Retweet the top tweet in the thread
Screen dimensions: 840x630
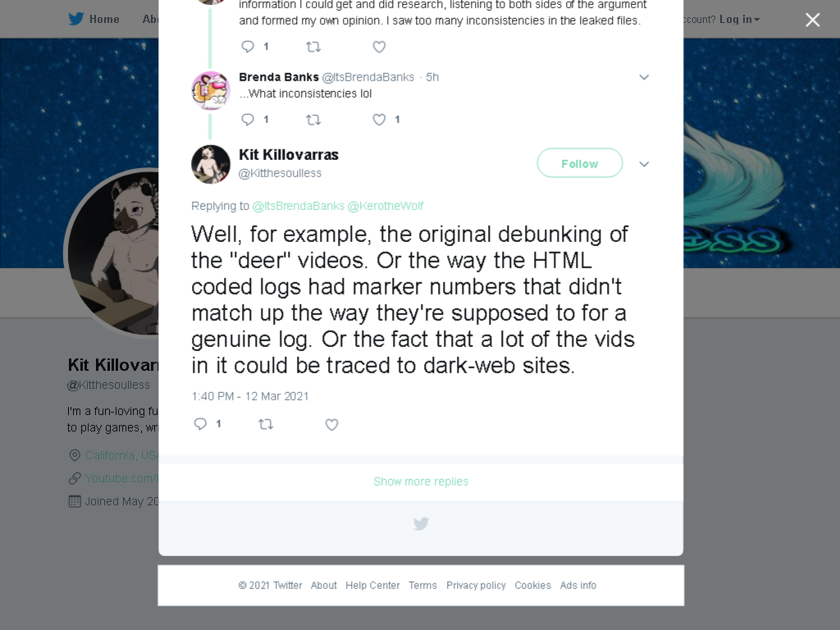[x=313, y=47]
